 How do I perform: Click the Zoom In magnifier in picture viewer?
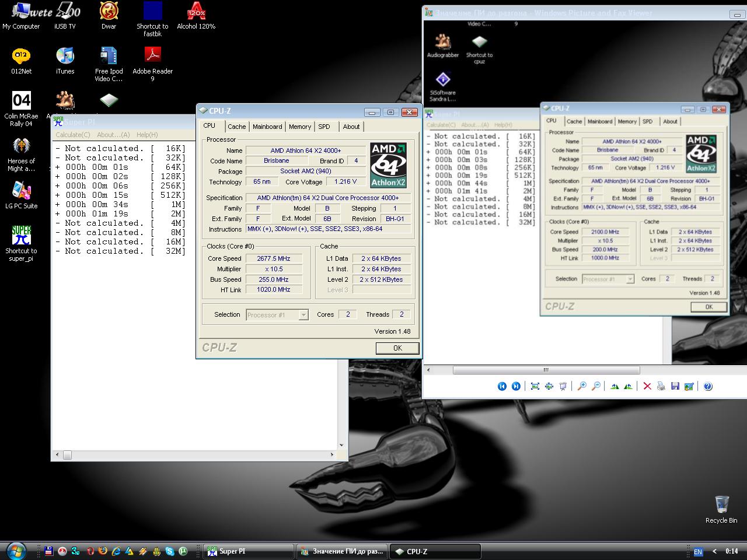(582, 386)
